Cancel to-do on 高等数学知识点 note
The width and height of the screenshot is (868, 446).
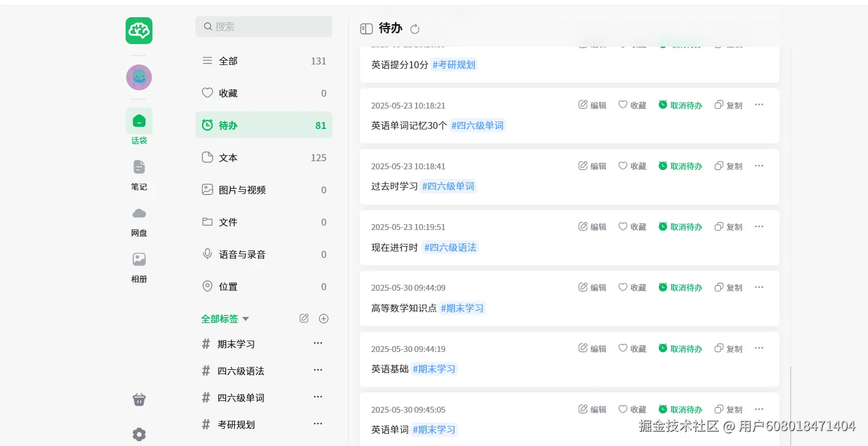click(x=680, y=287)
